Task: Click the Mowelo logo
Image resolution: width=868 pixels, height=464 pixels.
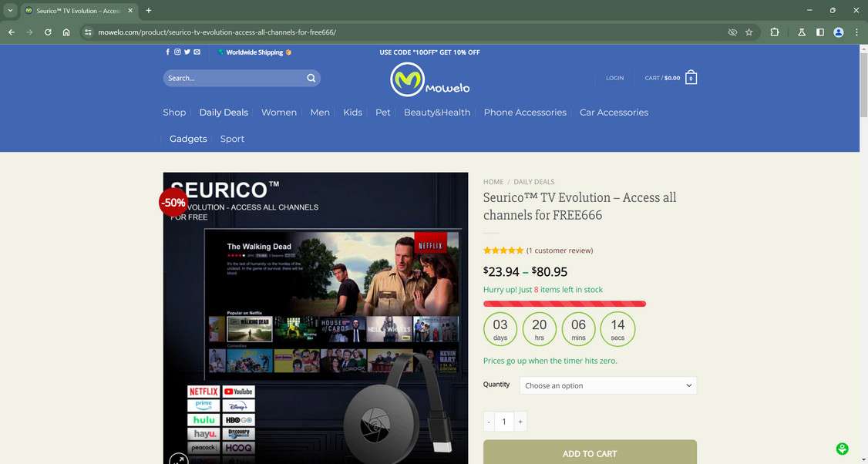Action: [429, 79]
